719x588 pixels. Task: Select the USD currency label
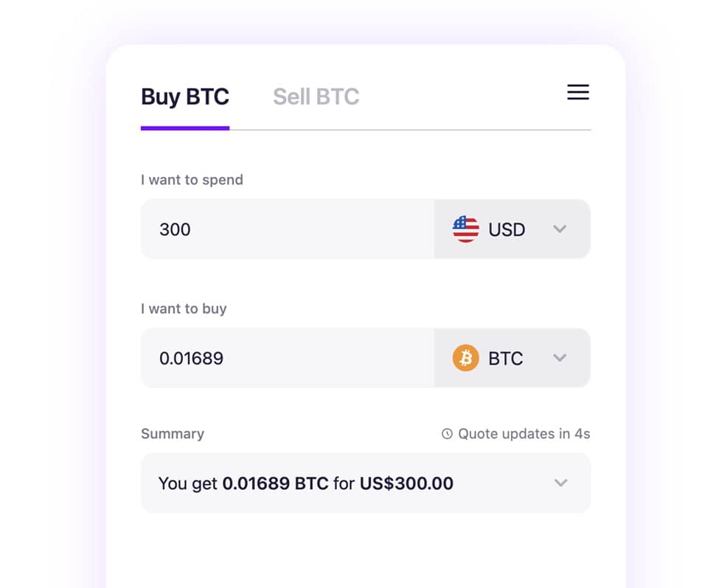tap(507, 229)
